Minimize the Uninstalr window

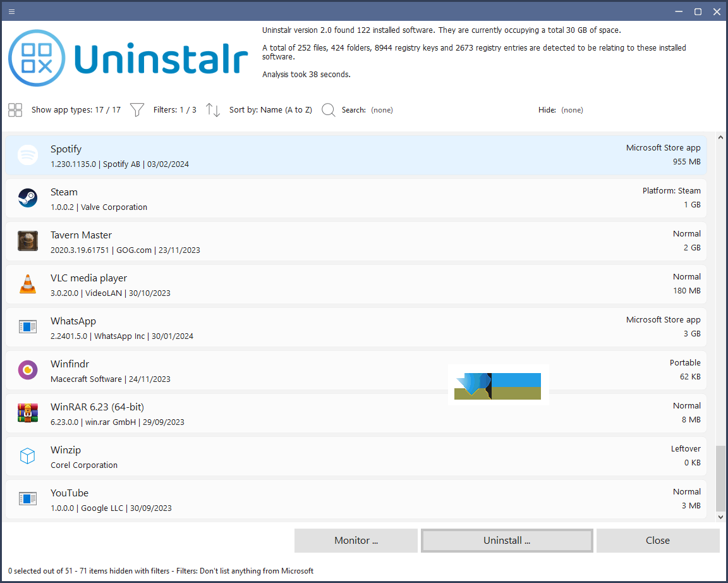coord(679,11)
